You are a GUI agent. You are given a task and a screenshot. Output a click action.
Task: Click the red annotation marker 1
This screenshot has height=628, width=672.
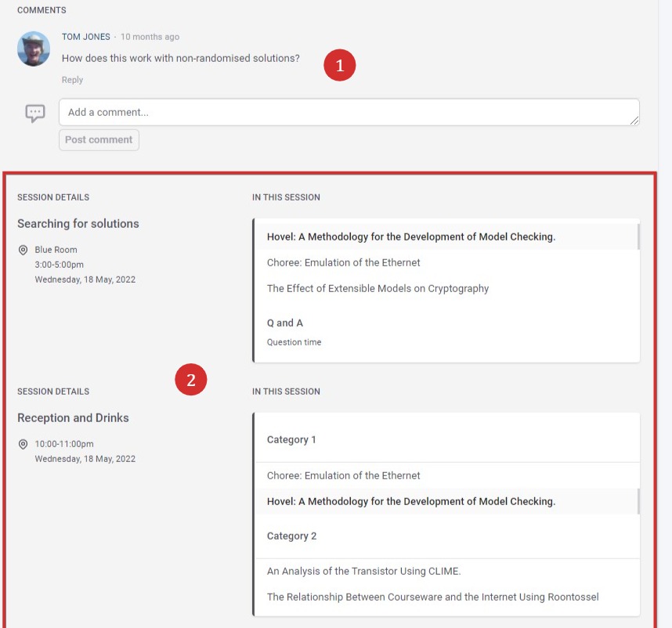[x=339, y=65]
